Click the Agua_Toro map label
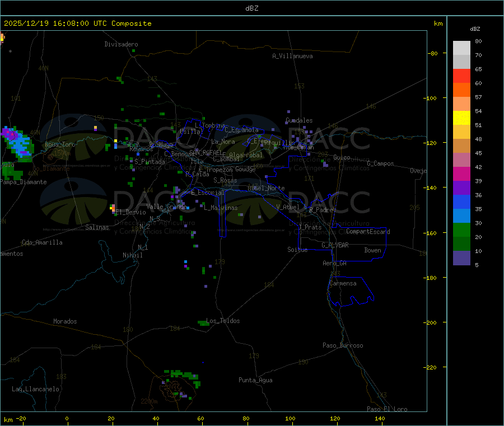Screen dimensions: 504x426 pos(60,144)
